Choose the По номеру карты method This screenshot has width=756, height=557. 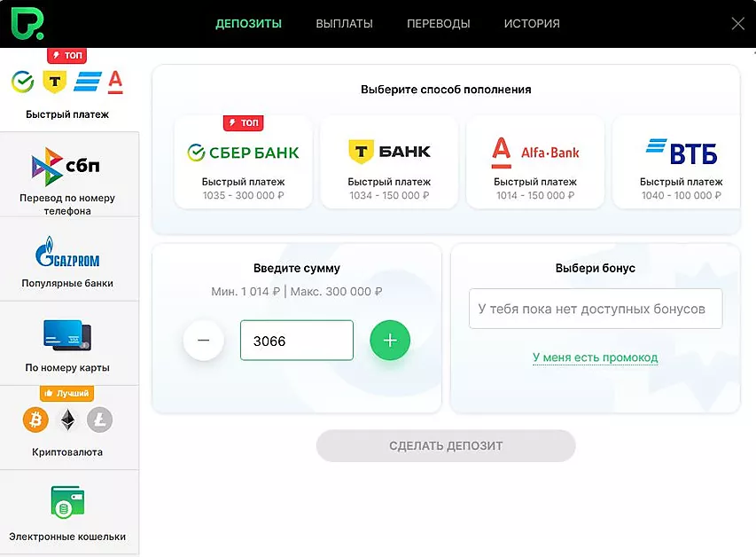67,343
